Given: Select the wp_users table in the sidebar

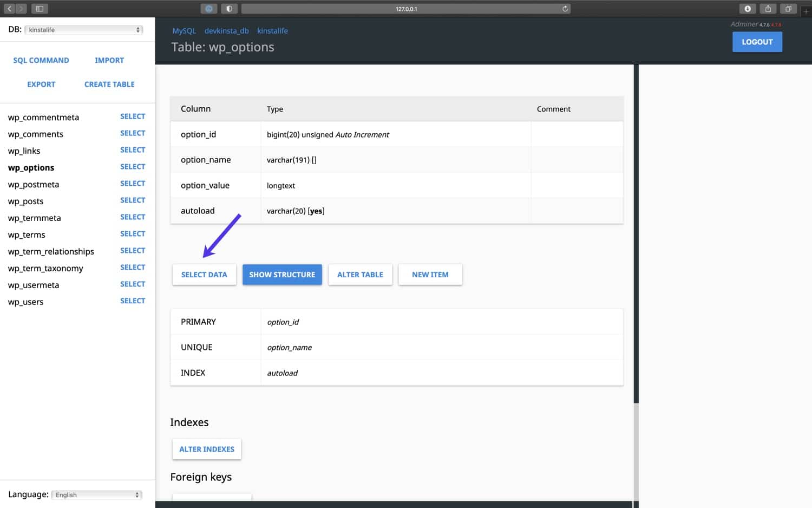Looking at the screenshot, I should [x=25, y=302].
